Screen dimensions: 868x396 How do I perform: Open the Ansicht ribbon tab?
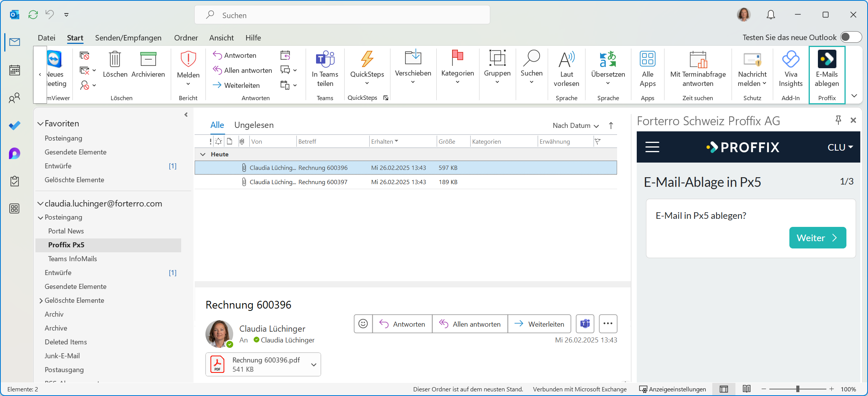(221, 38)
